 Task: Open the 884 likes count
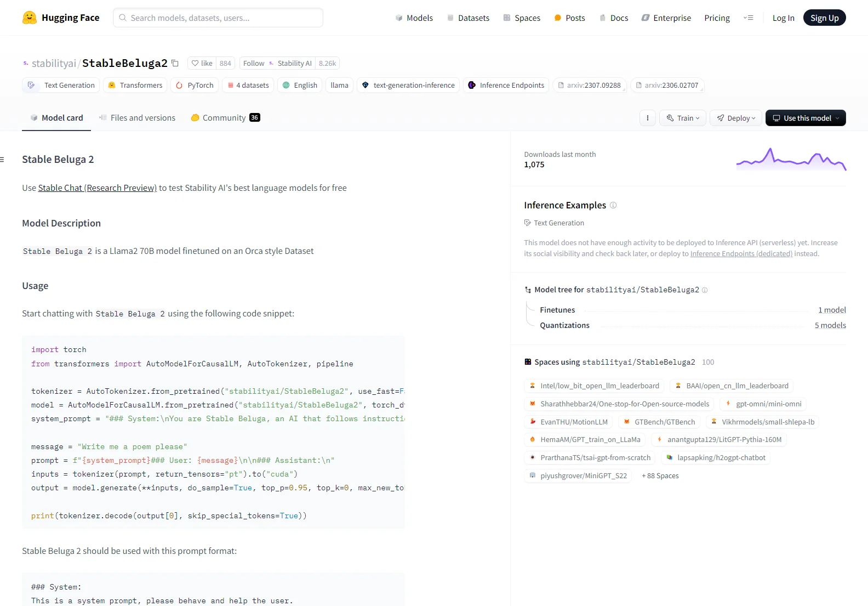point(225,63)
